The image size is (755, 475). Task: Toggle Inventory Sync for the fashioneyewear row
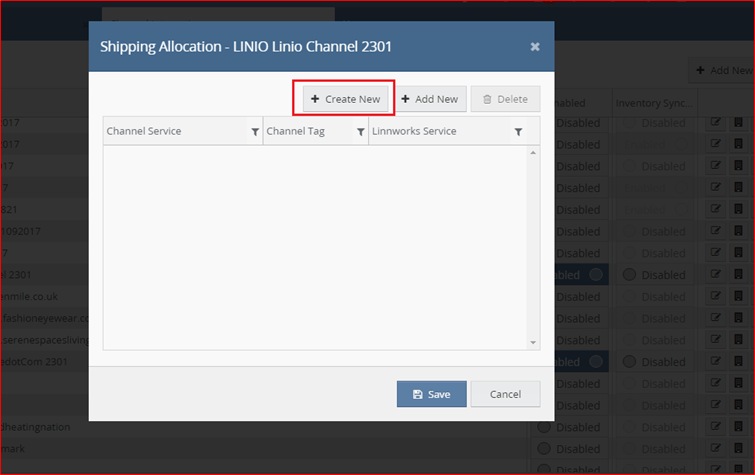(653, 318)
